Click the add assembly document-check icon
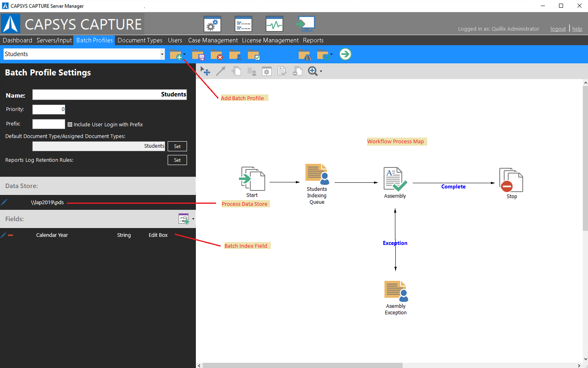This screenshot has width=588, height=368. [x=282, y=71]
